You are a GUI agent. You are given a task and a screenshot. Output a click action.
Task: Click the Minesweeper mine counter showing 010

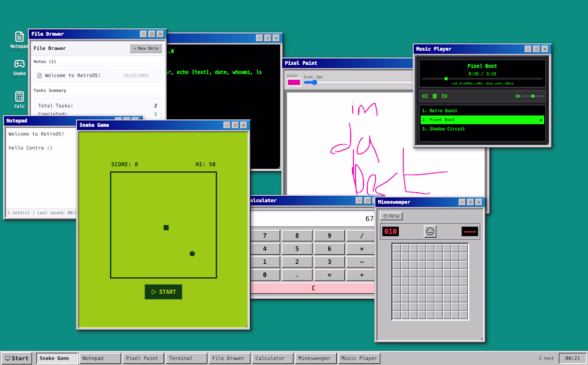point(390,231)
